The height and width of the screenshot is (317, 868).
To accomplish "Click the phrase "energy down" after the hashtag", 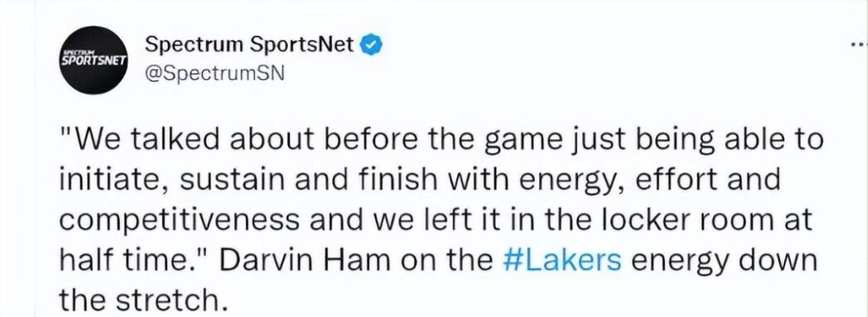I will (x=725, y=261).
